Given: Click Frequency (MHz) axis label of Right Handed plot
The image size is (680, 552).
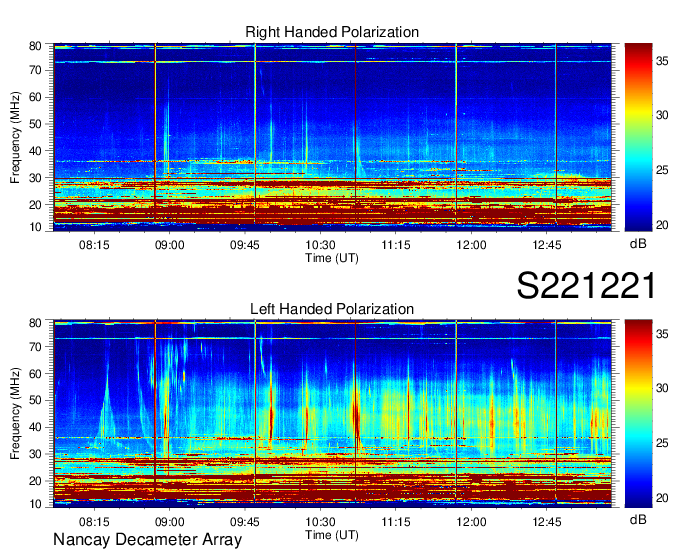Looking at the screenshot, I should (15, 137).
